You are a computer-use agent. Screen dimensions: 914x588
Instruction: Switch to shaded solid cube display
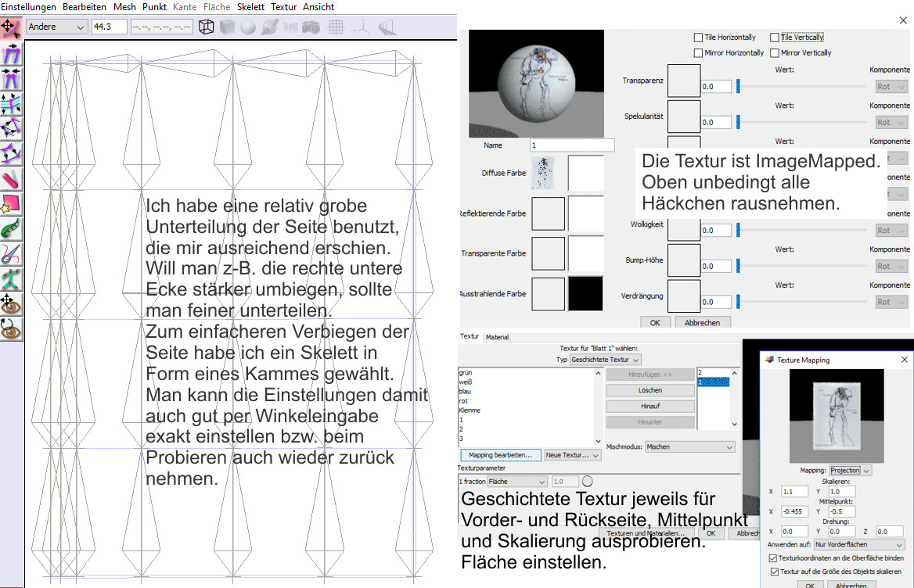tap(228, 27)
